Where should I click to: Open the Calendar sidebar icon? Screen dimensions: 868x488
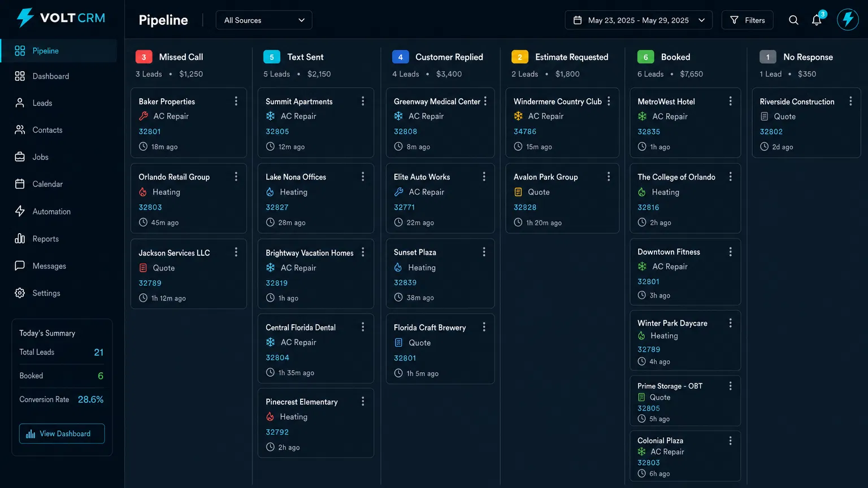tap(20, 184)
